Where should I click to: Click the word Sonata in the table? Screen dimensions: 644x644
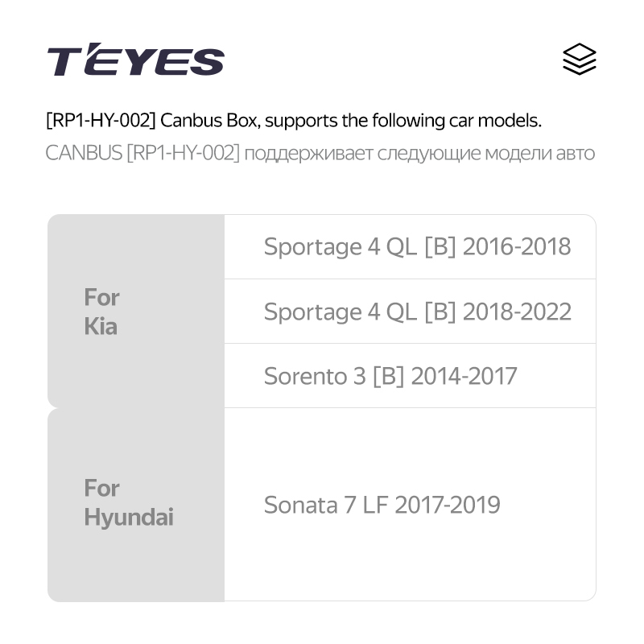pyautogui.click(x=300, y=505)
